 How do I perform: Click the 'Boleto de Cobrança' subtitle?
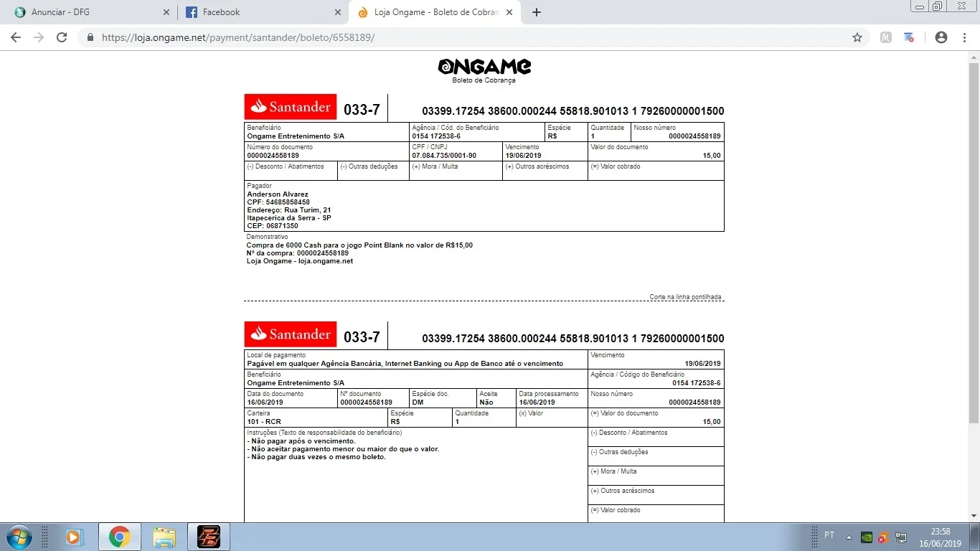(484, 80)
